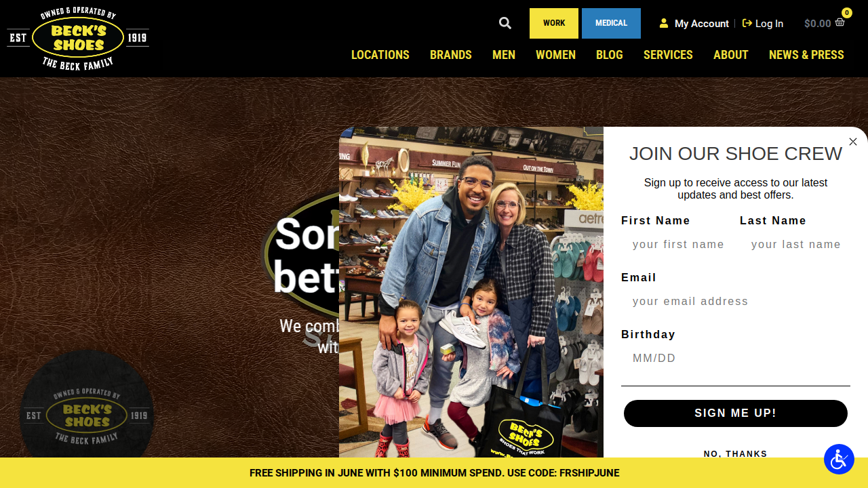Expand the WOMEN menu item
Viewport: 868px width, 488px height.
(555, 55)
